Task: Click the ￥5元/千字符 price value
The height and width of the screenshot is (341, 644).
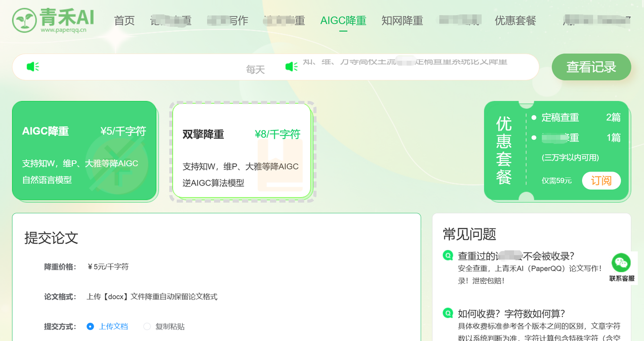Action: point(108,267)
